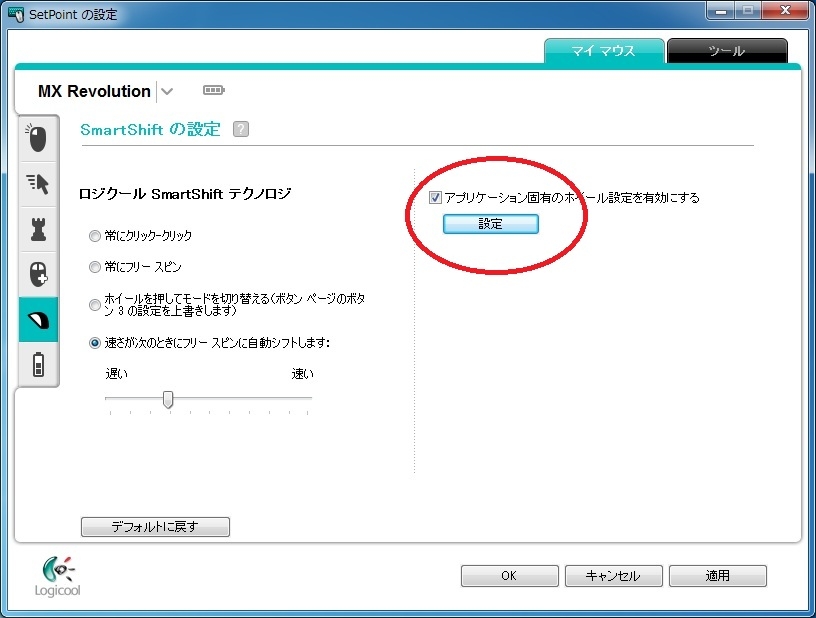This screenshot has height=618, width=816.
Task: Open the mouse battery status sidebar icon
Action: click(38, 364)
